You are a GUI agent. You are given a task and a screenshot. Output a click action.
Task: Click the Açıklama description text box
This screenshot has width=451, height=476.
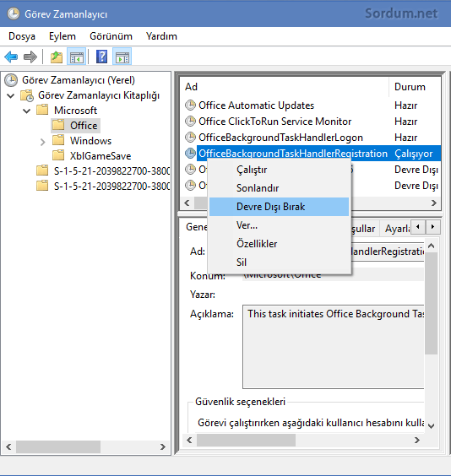[333, 347]
